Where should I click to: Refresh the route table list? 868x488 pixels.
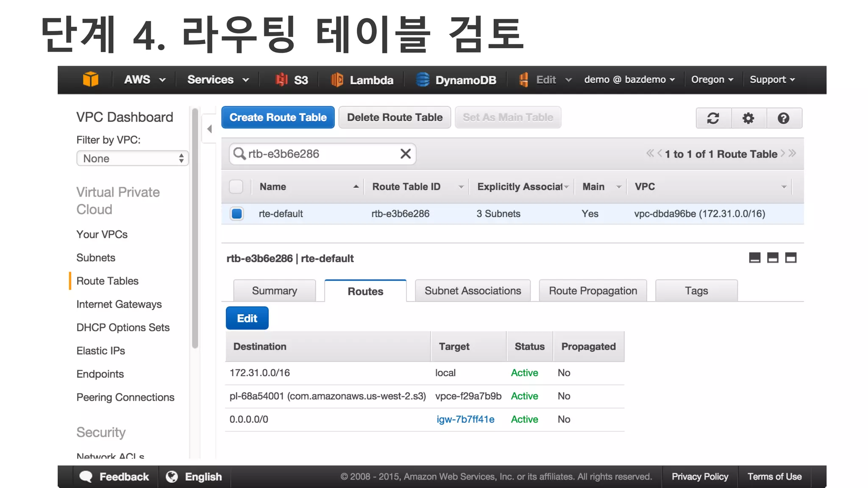click(x=713, y=118)
